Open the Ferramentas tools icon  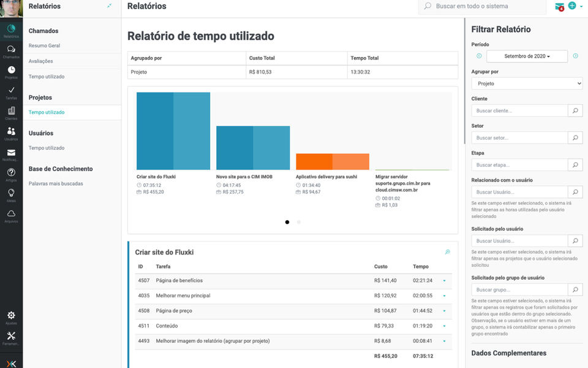pos(11,338)
